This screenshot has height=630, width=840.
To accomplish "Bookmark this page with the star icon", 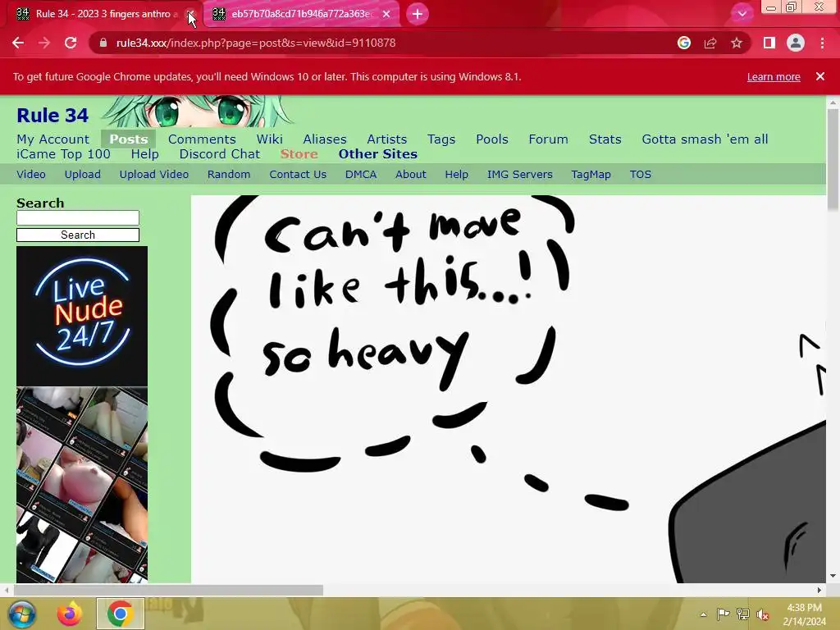I will [737, 43].
